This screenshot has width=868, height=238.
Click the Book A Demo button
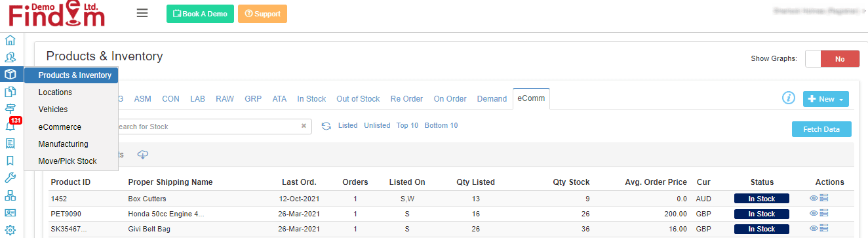(x=200, y=14)
